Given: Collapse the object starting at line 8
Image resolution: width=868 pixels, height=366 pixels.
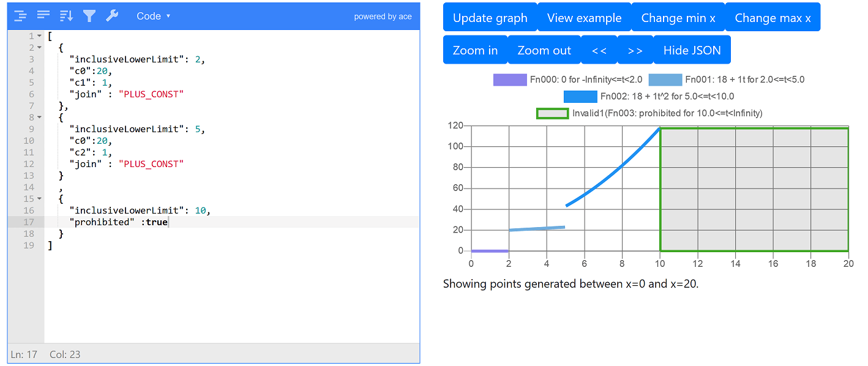Looking at the screenshot, I should click(40, 118).
